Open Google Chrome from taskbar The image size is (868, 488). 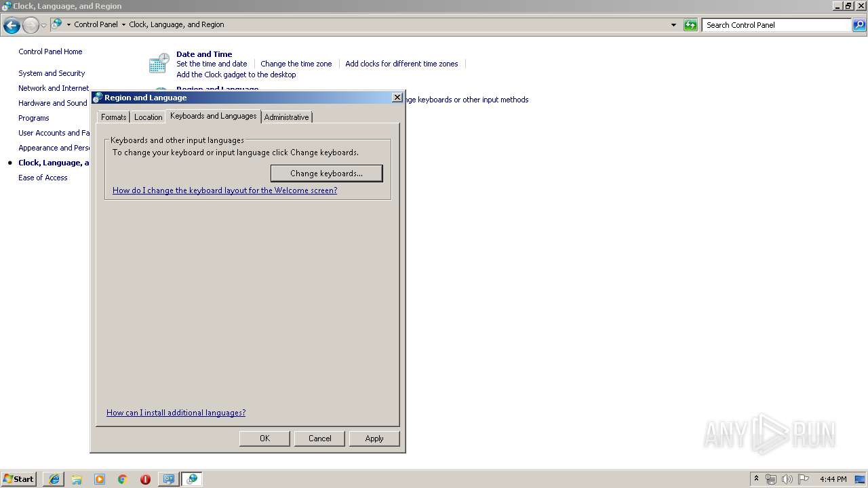pos(122,479)
